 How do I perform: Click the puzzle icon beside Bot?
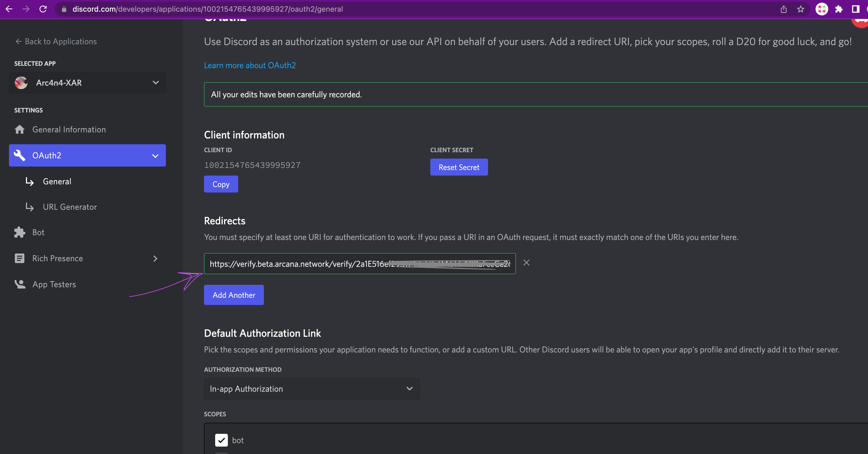[x=20, y=232]
